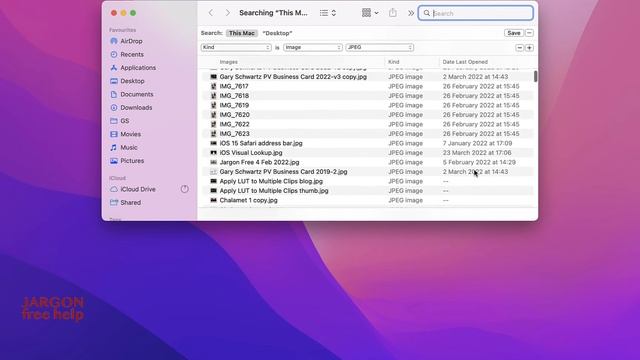The image size is (640, 360).
Task: Open the JPEG format dropdown
Action: [380, 47]
